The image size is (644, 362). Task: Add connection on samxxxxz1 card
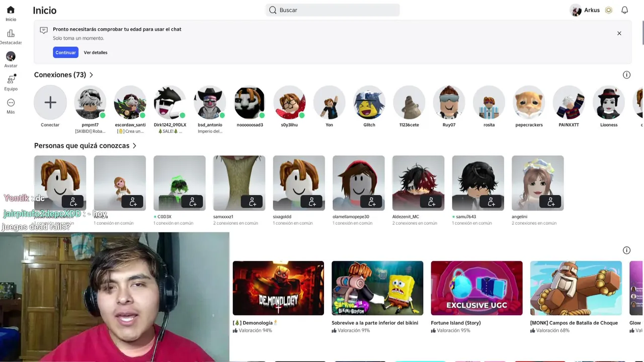point(253,202)
